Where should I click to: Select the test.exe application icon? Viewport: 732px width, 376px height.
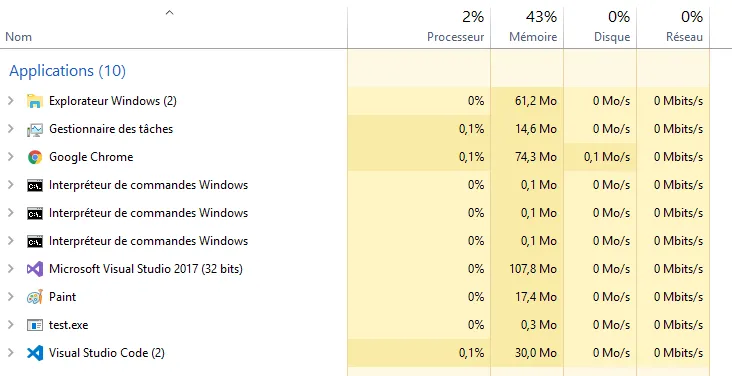click(35, 325)
